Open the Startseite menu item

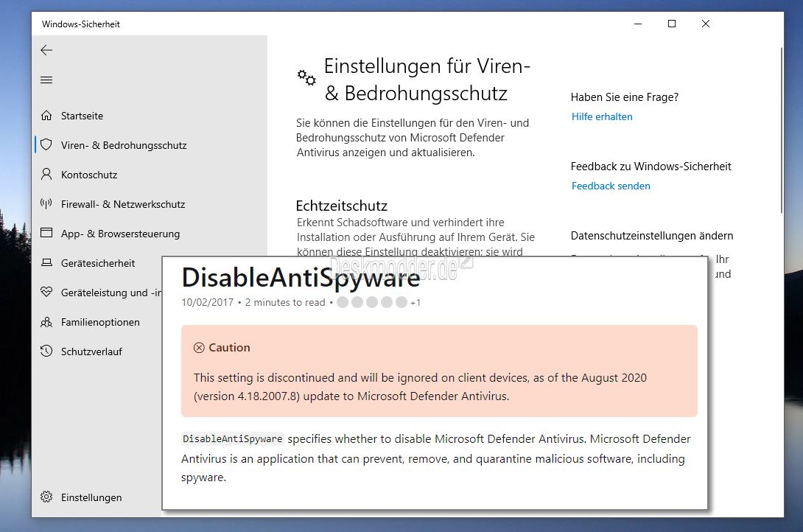pyautogui.click(x=82, y=116)
